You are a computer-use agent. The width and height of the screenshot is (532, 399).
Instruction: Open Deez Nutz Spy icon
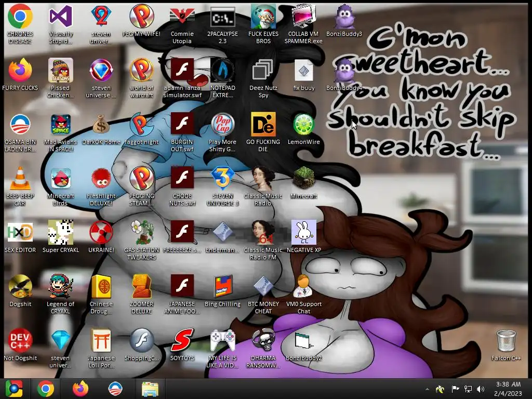point(263,70)
